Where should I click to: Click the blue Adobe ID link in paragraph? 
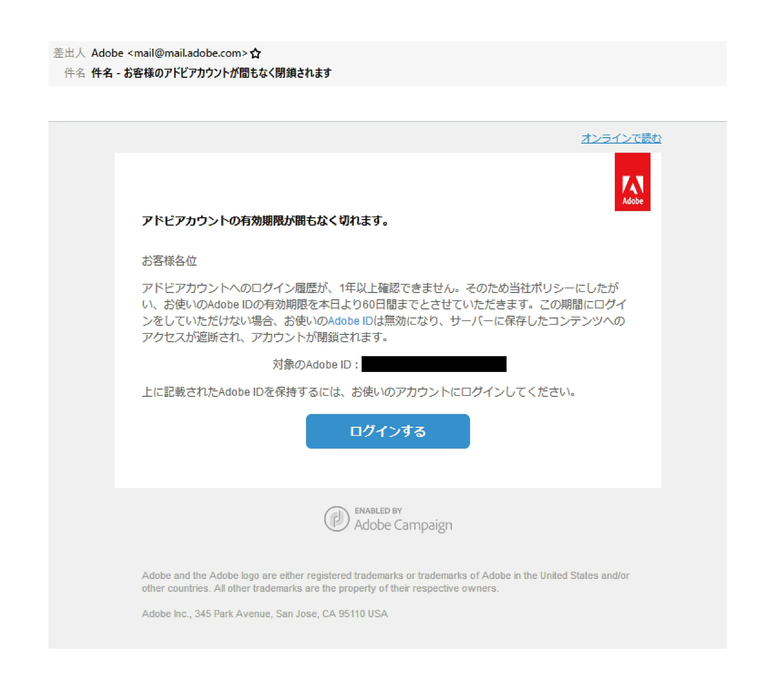tap(350, 321)
